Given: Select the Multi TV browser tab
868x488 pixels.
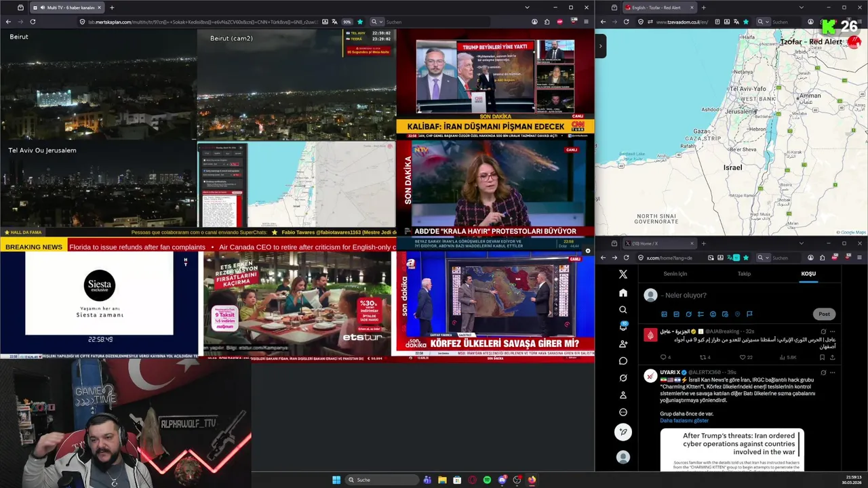Looking at the screenshot, I should tap(66, 7).
